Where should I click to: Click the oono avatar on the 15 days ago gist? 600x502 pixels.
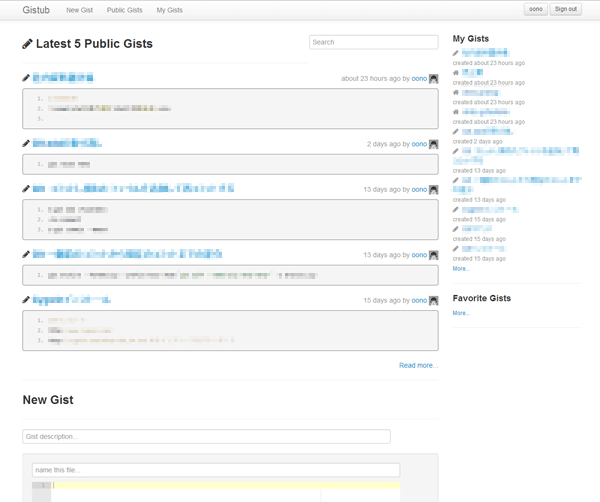point(433,300)
